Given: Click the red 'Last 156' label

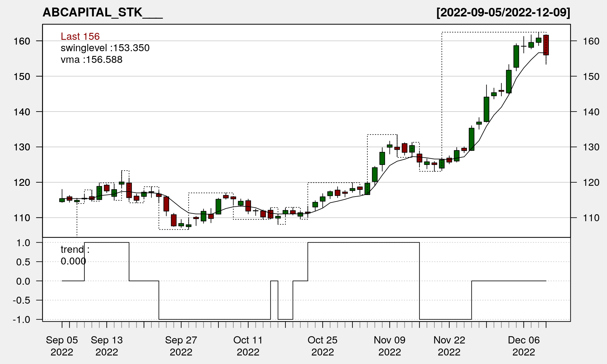Looking at the screenshot, I should tap(80, 36).
